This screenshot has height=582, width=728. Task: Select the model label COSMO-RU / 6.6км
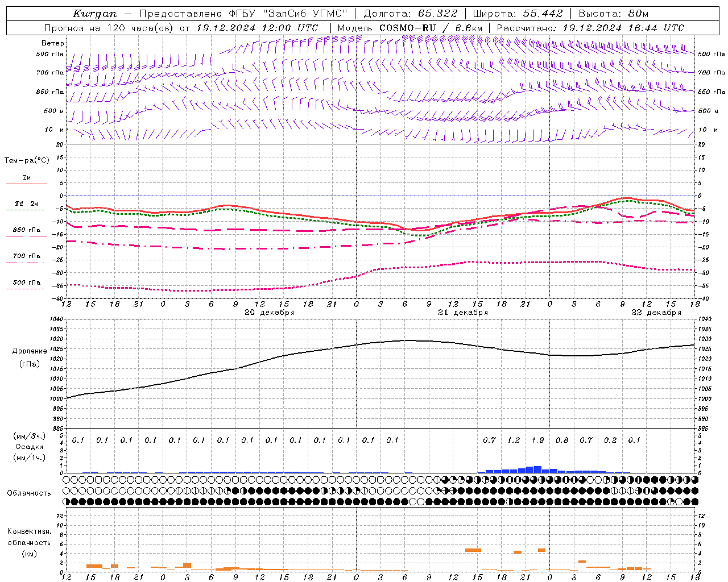(x=431, y=28)
